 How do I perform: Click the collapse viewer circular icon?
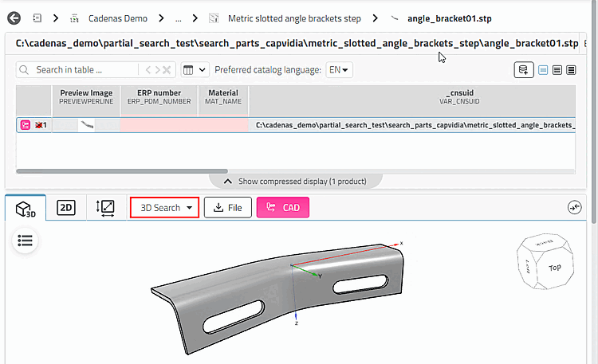pyautogui.click(x=574, y=207)
